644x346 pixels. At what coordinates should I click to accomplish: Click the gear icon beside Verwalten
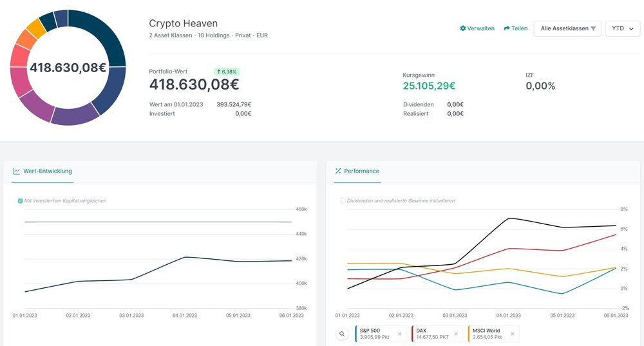[463, 28]
